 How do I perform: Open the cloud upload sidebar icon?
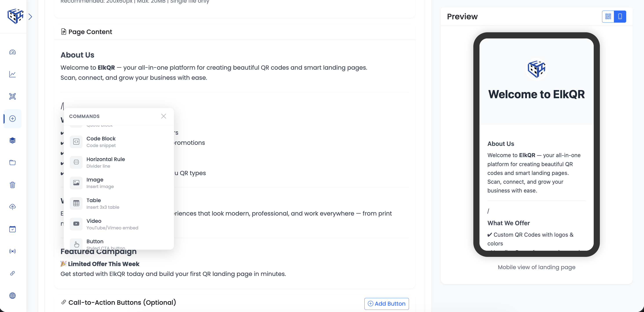pyautogui.click(x=13, y=207)
